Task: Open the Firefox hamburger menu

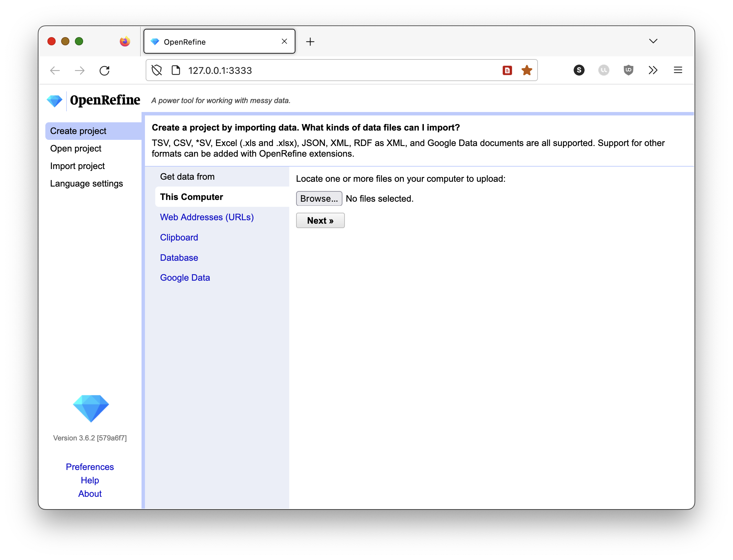Action: click(x=678, y=70)
